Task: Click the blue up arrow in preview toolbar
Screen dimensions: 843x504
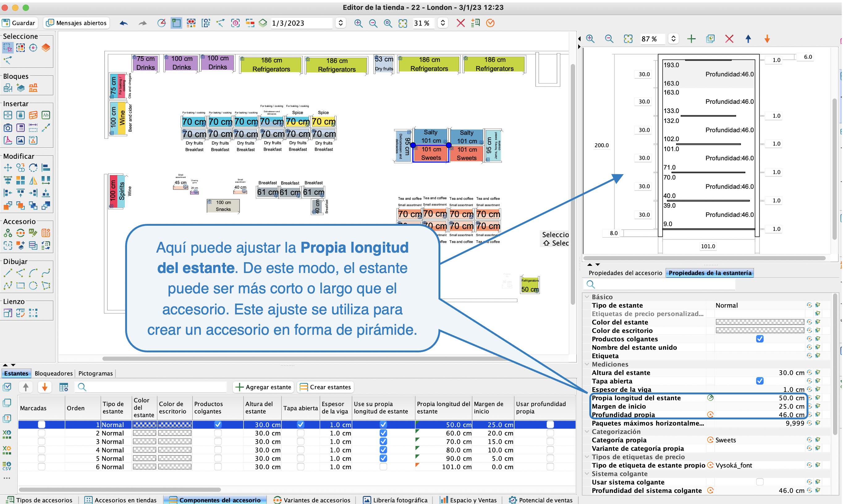Action: pos(748,39)
